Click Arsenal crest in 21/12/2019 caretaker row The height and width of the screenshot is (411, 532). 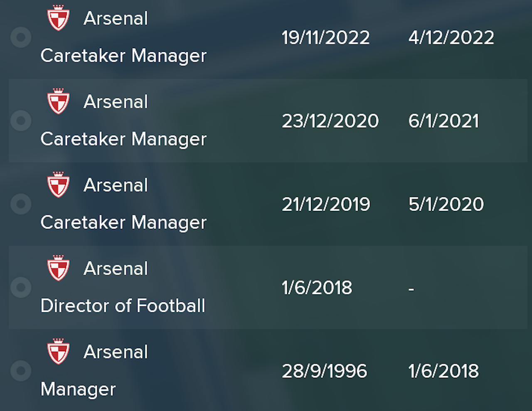click(x=58, y=185)
